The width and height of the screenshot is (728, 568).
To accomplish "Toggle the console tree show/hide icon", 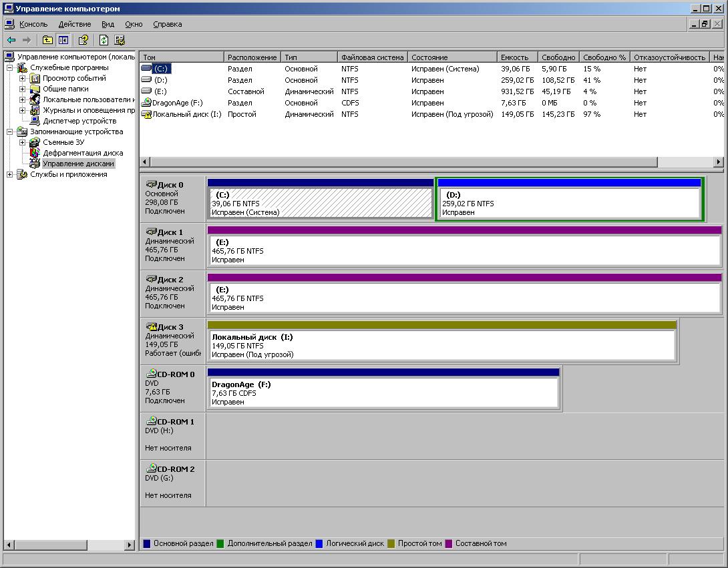I will [x=63, y=40].
